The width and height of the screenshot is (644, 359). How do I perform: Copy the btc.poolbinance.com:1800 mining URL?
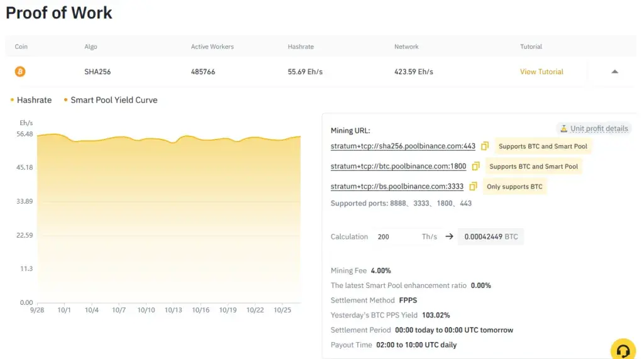(475, 166)
